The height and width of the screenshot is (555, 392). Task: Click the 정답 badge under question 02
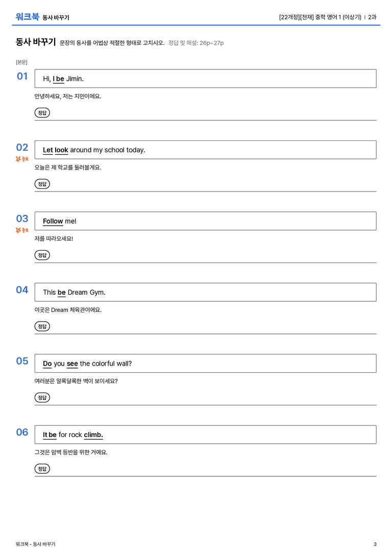[42, 184]
